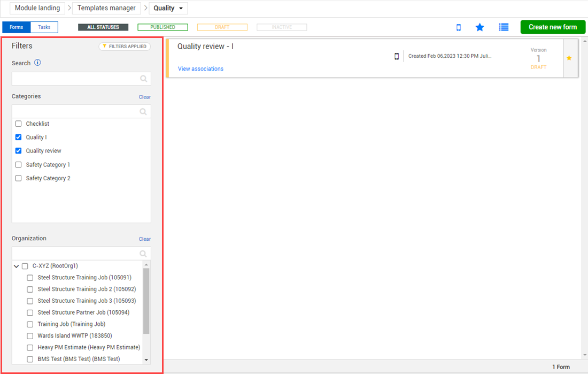Check the Checklist category checkbox

tap(19, 124)
